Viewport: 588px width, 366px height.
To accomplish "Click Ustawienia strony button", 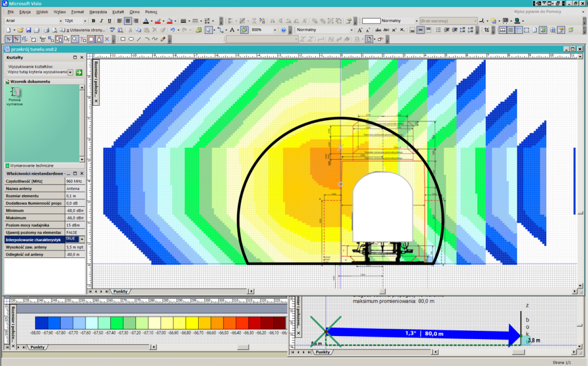I will pos(84,30).
